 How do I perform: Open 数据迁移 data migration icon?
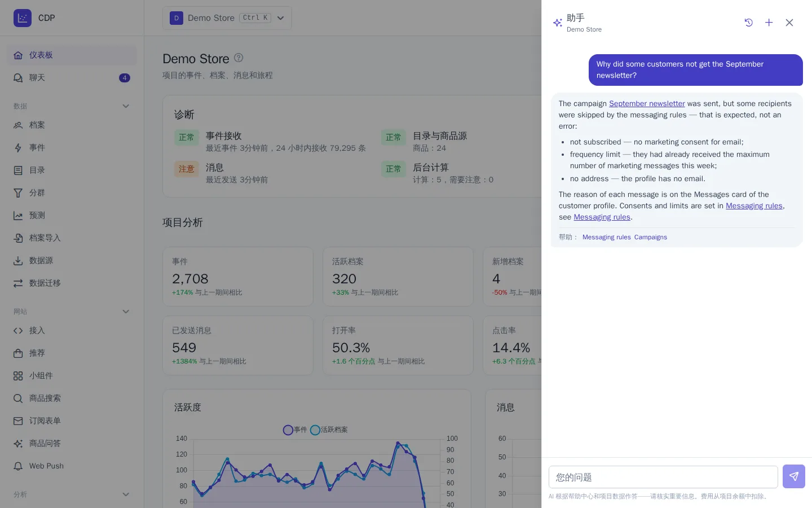coord(18,283)
